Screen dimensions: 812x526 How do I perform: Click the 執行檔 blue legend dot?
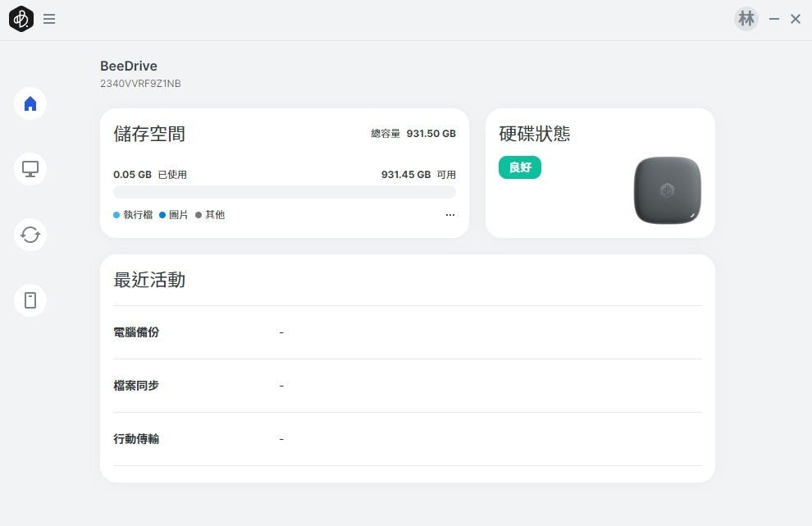pos(116,214)
